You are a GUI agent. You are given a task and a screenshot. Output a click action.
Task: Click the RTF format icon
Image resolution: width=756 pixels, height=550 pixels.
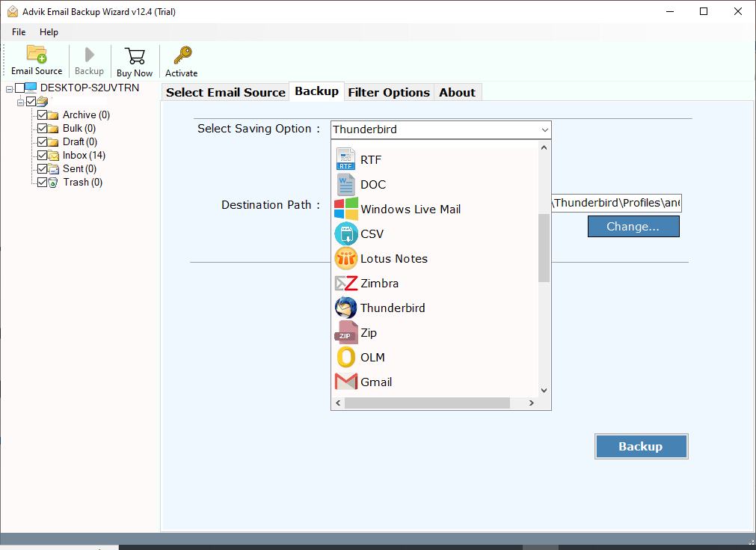click(x=345, y=159)
